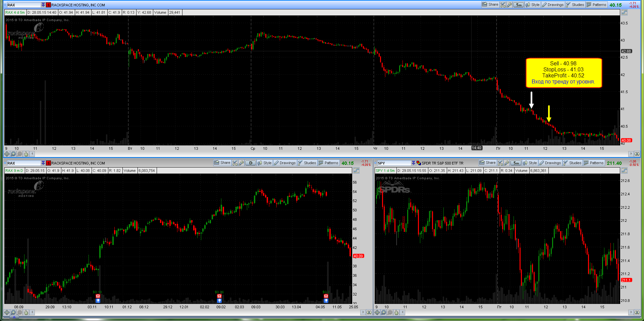644x321 pixels.
Task: Click the zoom in magnifier under the RAX daily chart
Action: [x=13, y=312]
